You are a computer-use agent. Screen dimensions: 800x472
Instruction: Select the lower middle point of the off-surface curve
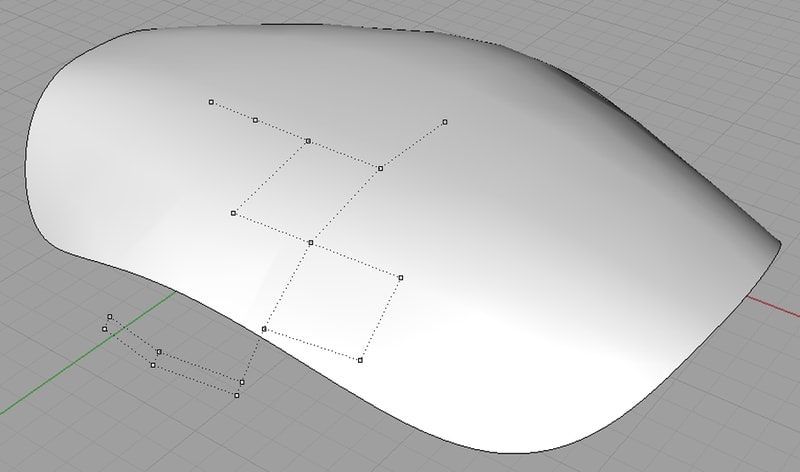[153, 365]
